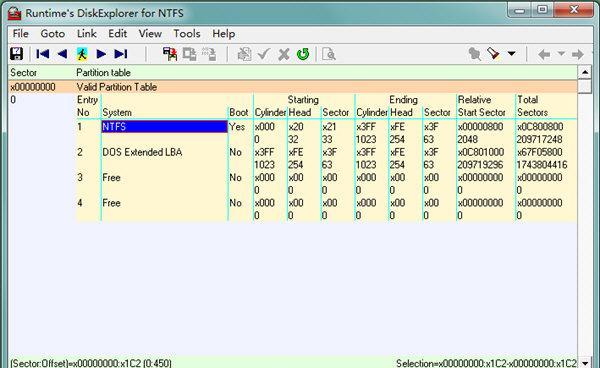Click the Boot column heading

[x=238, y=112]
